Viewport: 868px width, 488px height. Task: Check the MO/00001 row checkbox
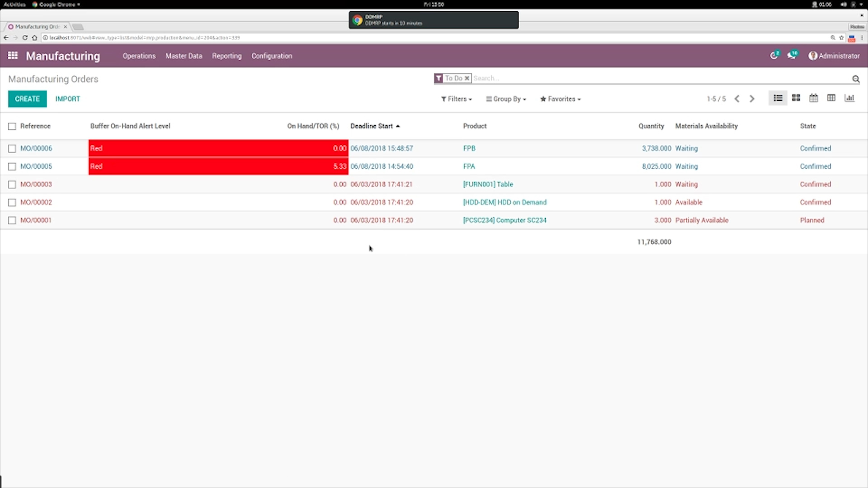[x=12, y=221]
